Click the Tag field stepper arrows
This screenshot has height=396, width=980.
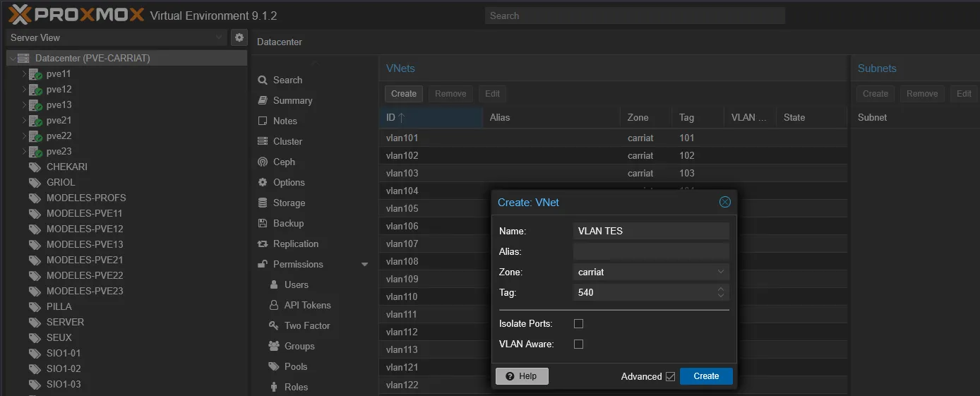pos(720,292)
